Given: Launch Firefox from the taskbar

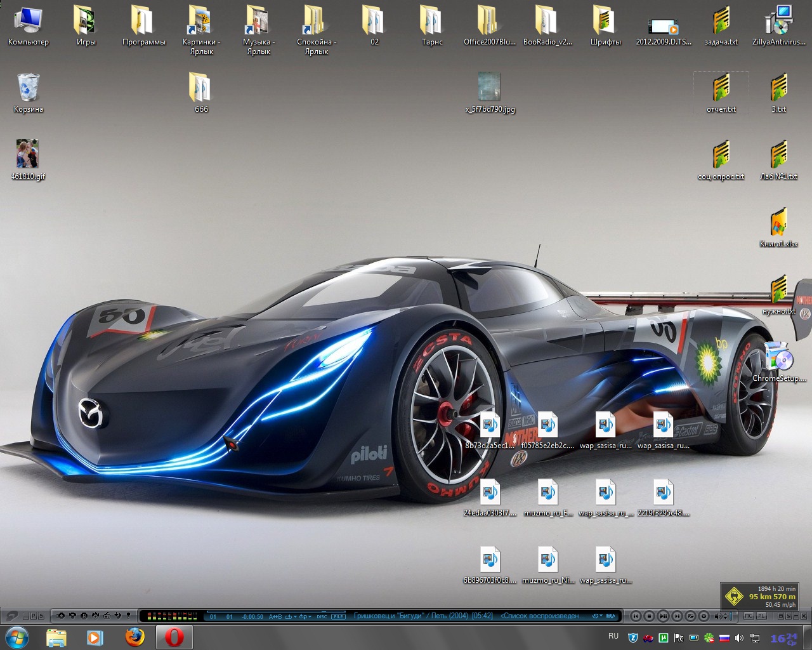Looking at the screenshot, I should tap(134, 637).
